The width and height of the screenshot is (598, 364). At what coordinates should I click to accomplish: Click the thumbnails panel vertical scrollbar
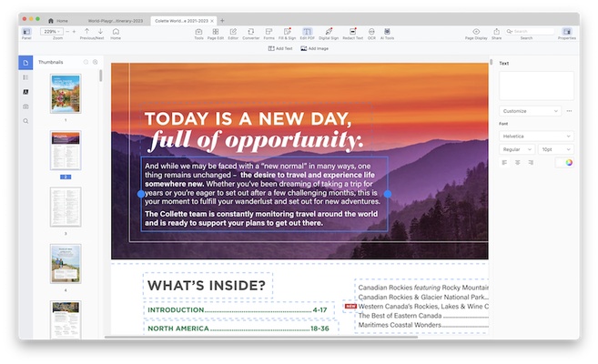tap(101, 76)
